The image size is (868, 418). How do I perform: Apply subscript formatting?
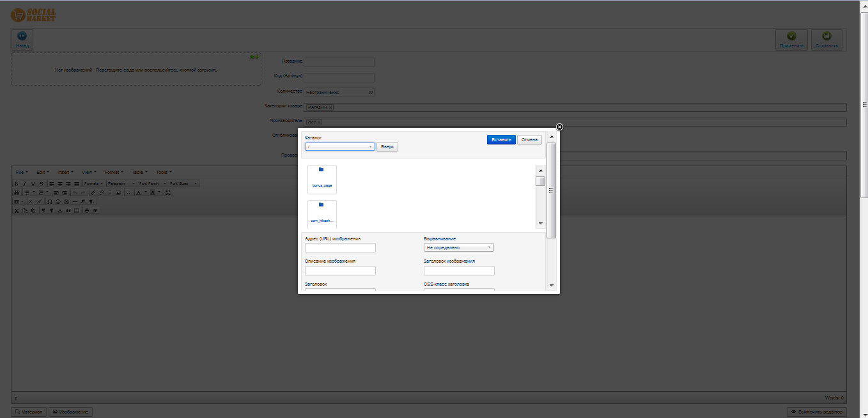tap(31, 202)
